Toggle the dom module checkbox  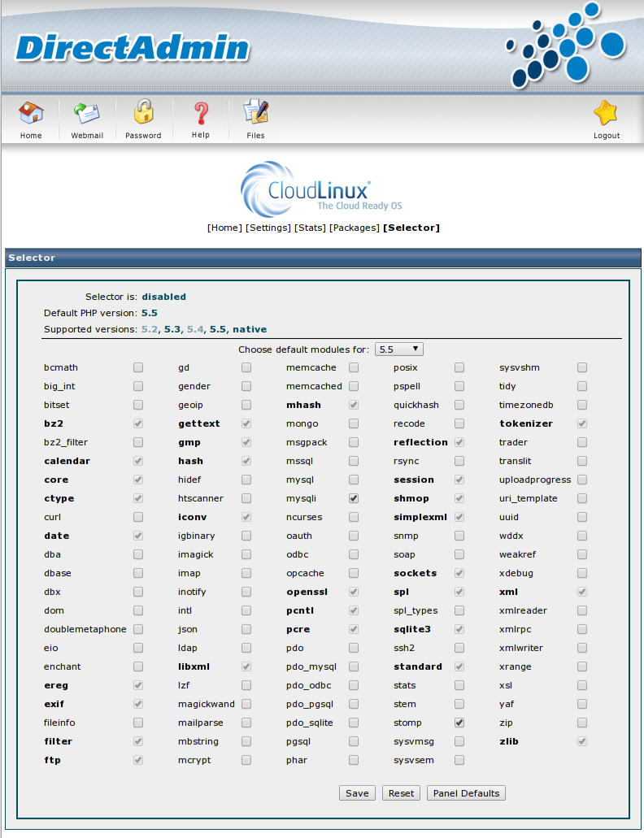coord(138,611)
